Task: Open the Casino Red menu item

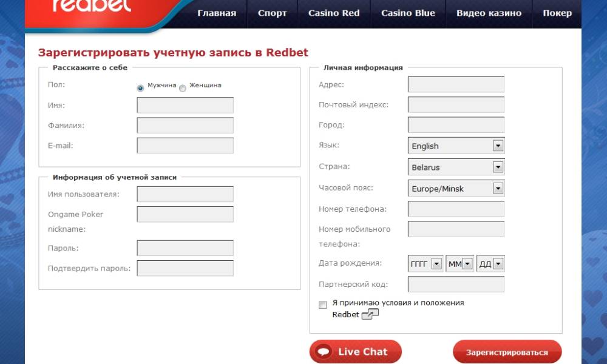Action: point(334,13)
